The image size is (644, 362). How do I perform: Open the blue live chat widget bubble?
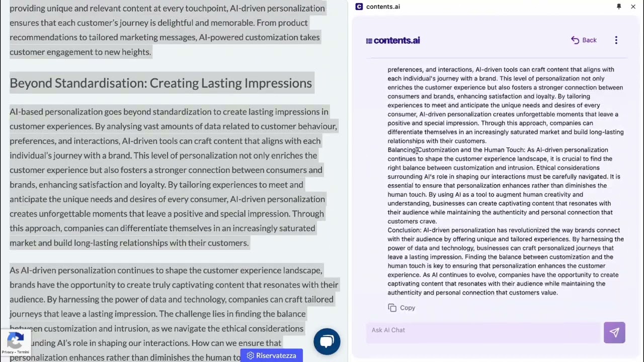coord(327,342)
